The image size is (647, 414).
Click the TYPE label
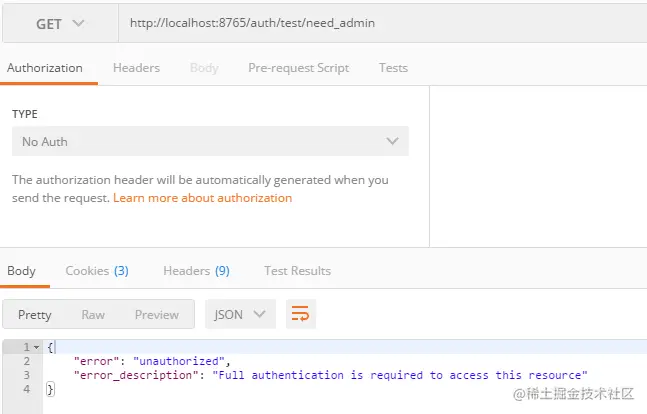[25, 114]
